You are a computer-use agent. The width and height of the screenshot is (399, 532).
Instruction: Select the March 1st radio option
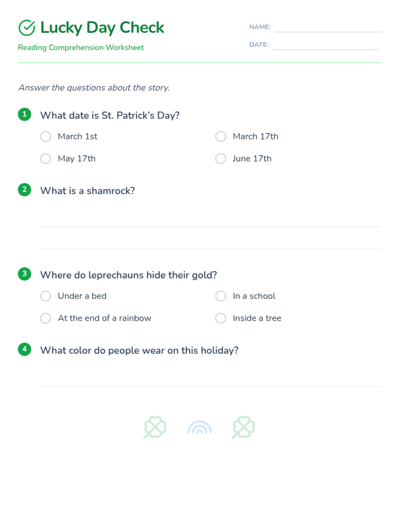pos(46,136)
